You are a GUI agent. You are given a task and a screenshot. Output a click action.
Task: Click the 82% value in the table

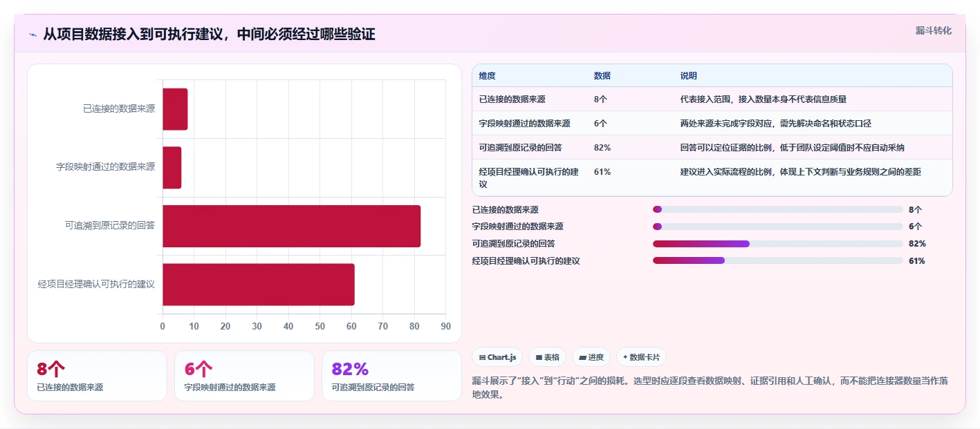click(602, 148)
